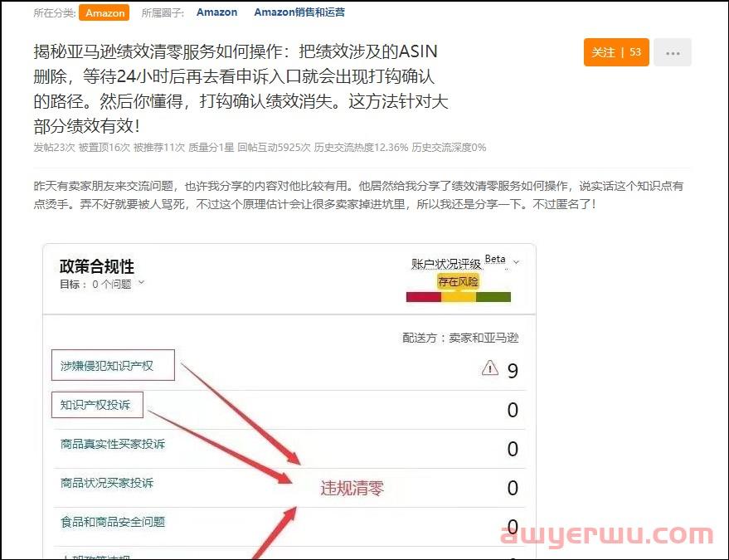Open the 涉嫌侵犯知识产权 link
The height and width of the screenshot is (560, 729).
tap(107, 366)
